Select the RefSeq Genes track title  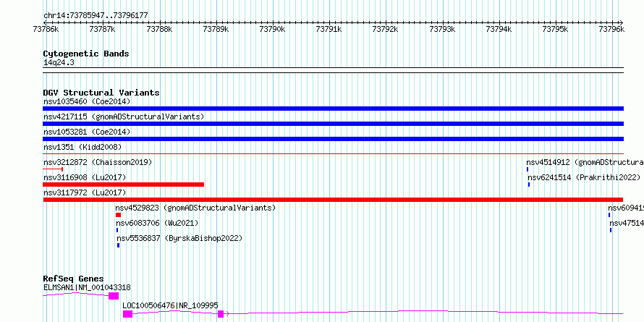73,279
